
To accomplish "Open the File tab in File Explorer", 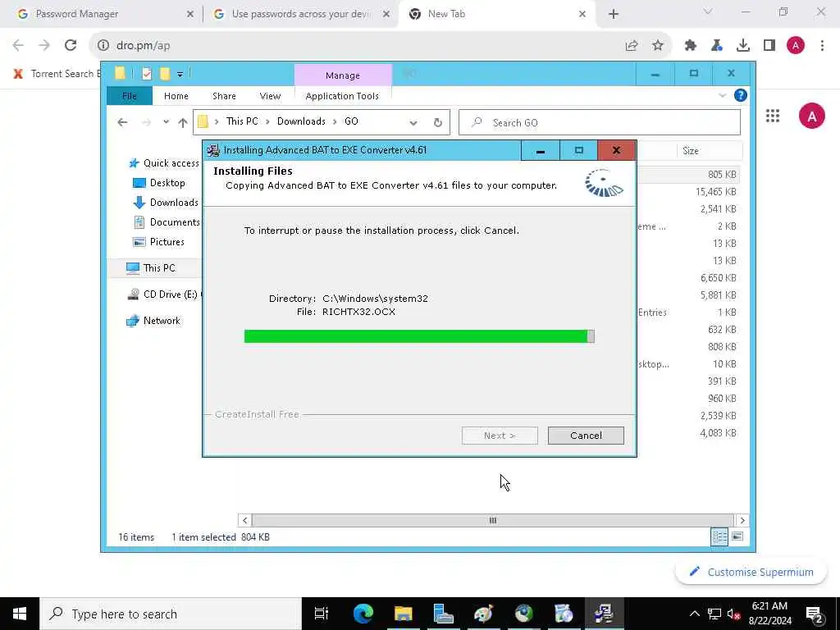I will point(129,96).
